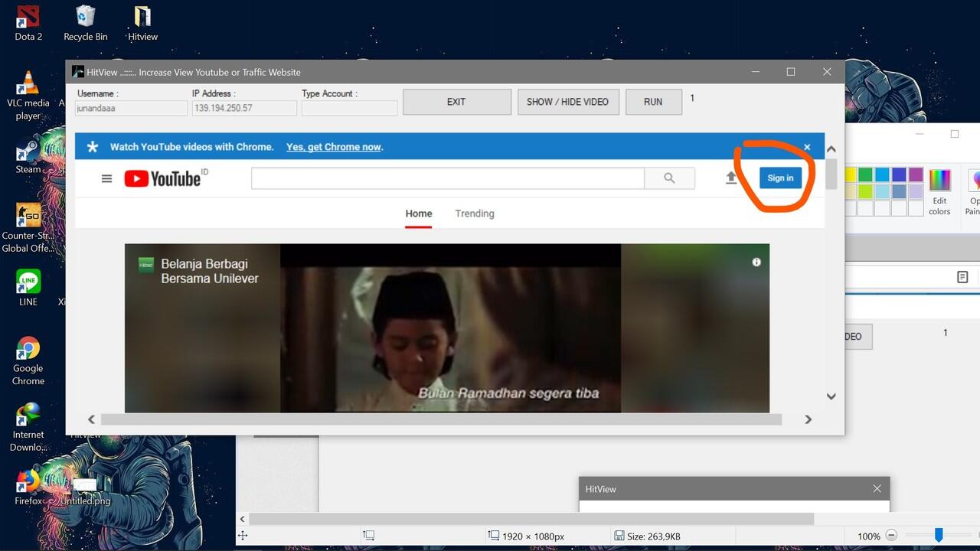This screenshot has height=551, width=980.
Task: Click the IP Address field
Action: coord(244,108)
